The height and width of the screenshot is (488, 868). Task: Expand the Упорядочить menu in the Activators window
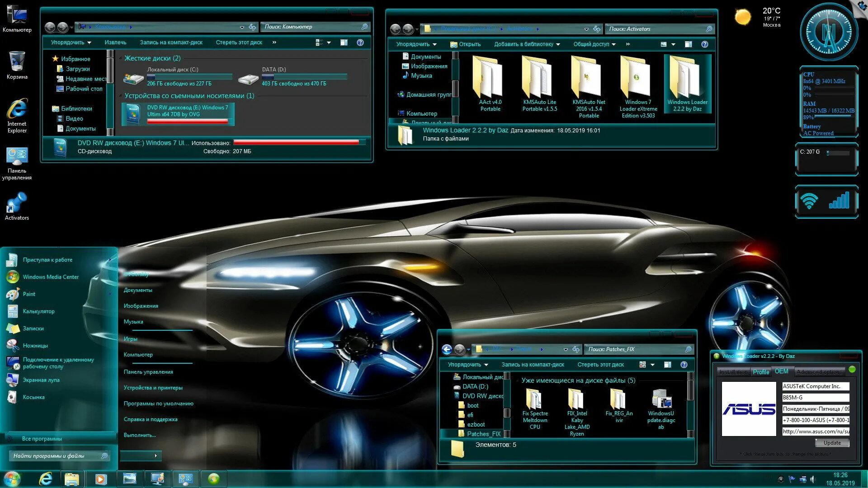point(416,44)
